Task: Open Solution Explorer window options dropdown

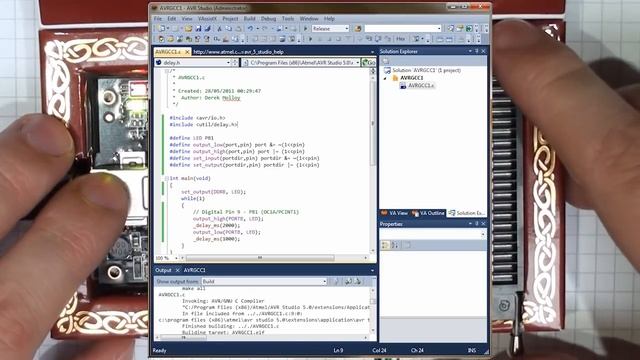Action: coord(470,51)
